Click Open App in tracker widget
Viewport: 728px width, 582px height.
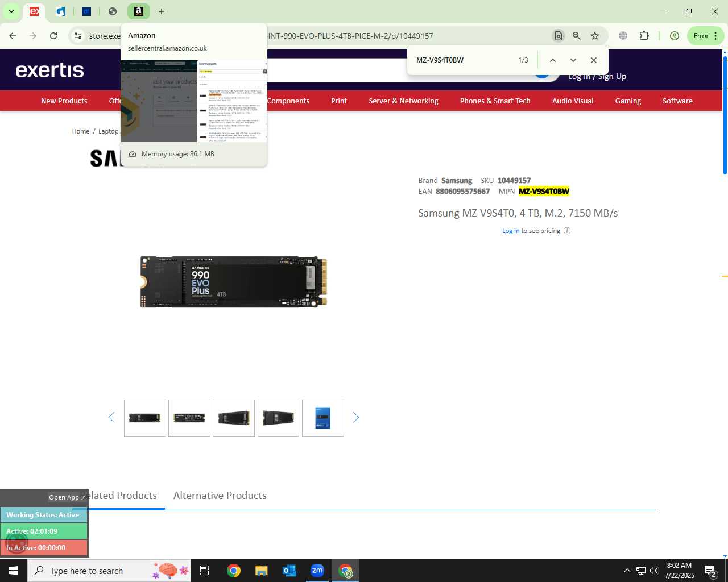tap(67, 497)
